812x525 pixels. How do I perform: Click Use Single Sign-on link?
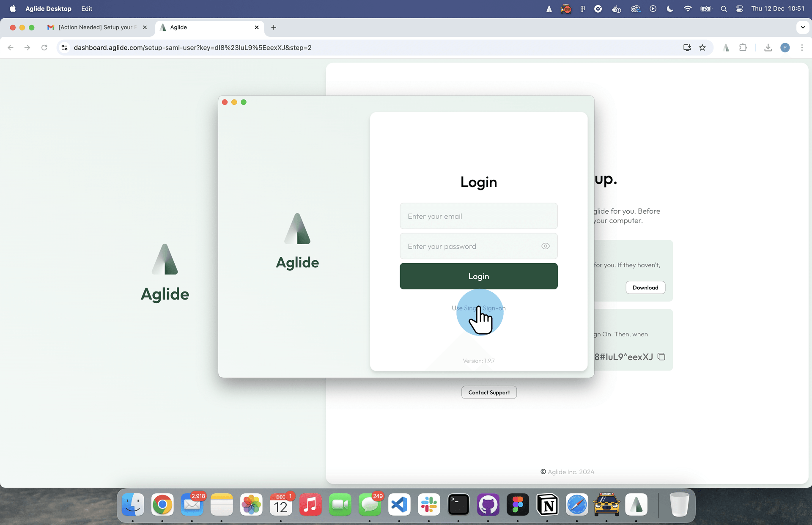coord(478,308)
